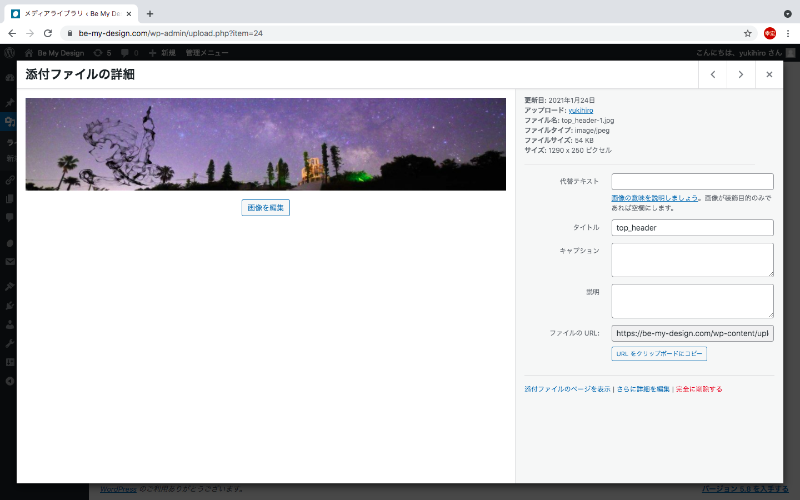Open a new browser tab
This screenshot has height=500, width=800.
tap(150, 14)
